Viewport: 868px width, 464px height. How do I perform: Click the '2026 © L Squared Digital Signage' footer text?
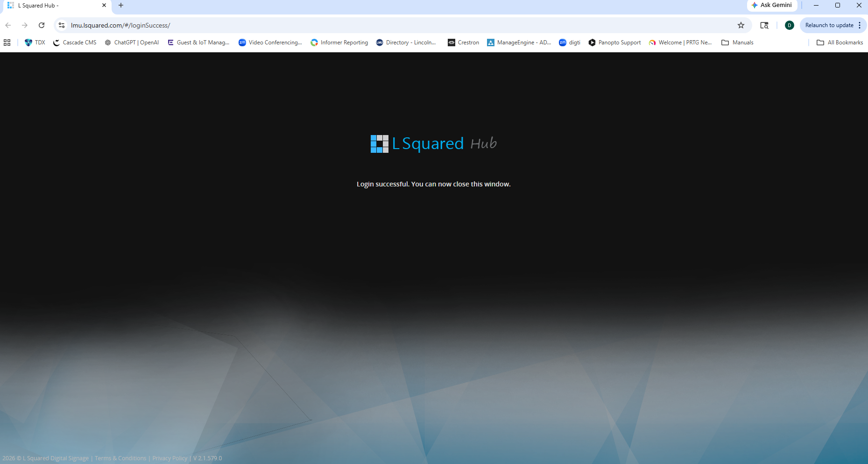pyautogui.click(x=46, y=458)
